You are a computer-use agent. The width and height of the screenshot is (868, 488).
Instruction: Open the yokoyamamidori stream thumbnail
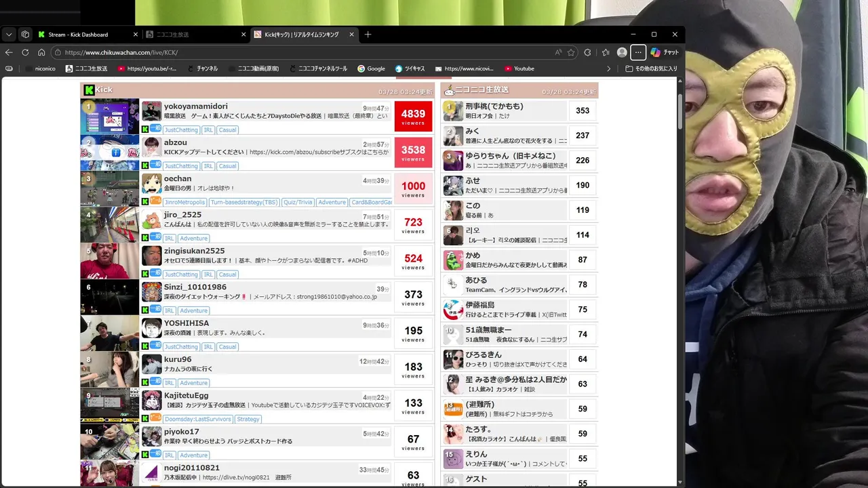(x=109, y=116)
